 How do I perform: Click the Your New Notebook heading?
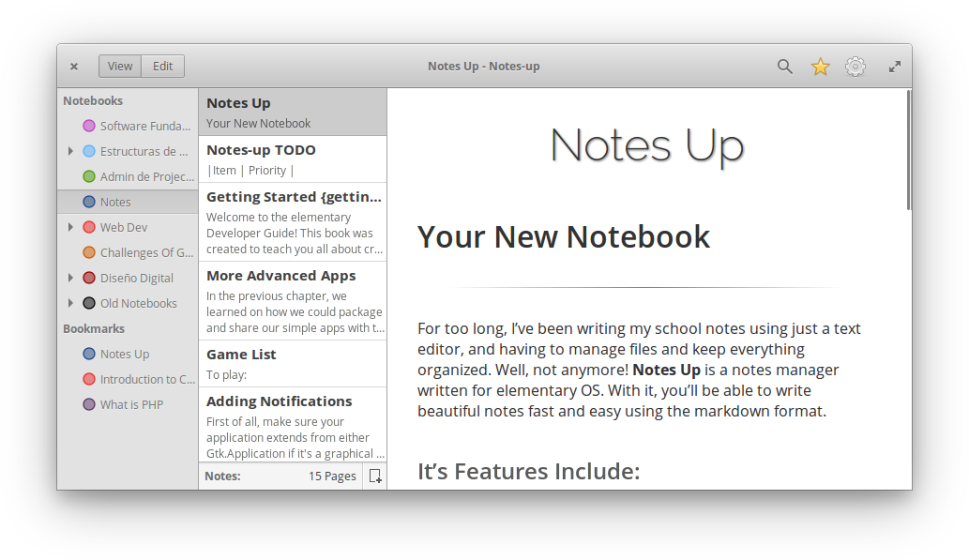point(564,236)
